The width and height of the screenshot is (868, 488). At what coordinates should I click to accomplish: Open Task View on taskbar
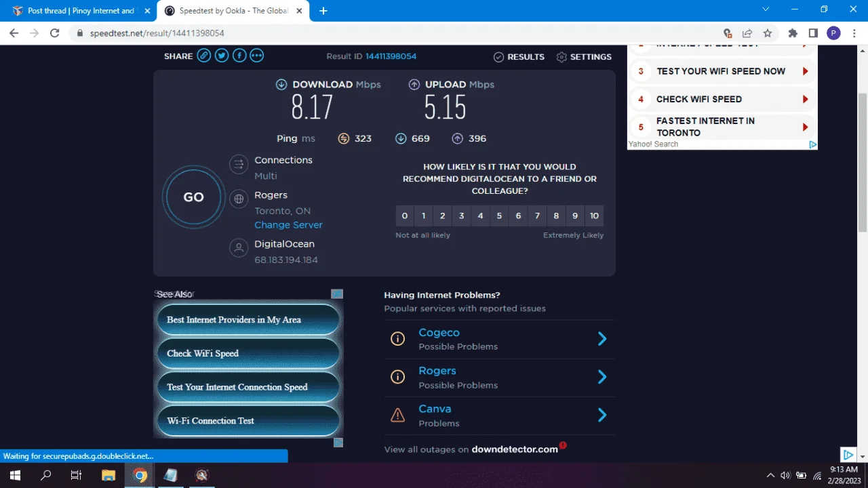coord(77,475)
